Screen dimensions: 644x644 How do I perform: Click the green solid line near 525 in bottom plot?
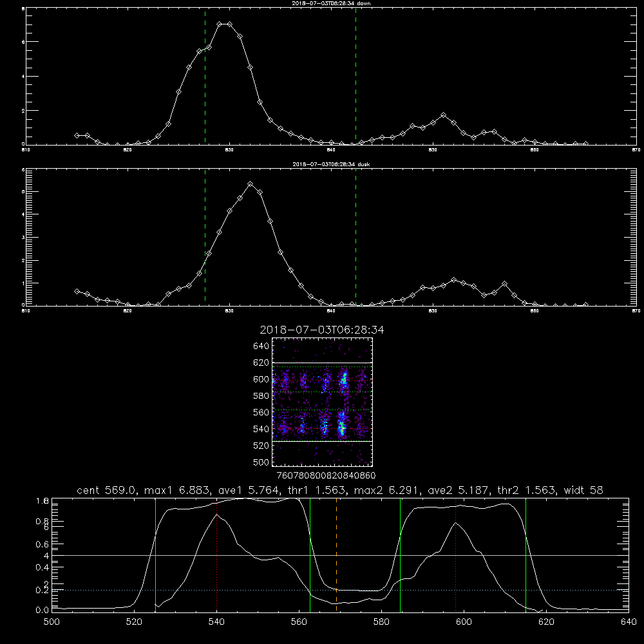point(155,555)
